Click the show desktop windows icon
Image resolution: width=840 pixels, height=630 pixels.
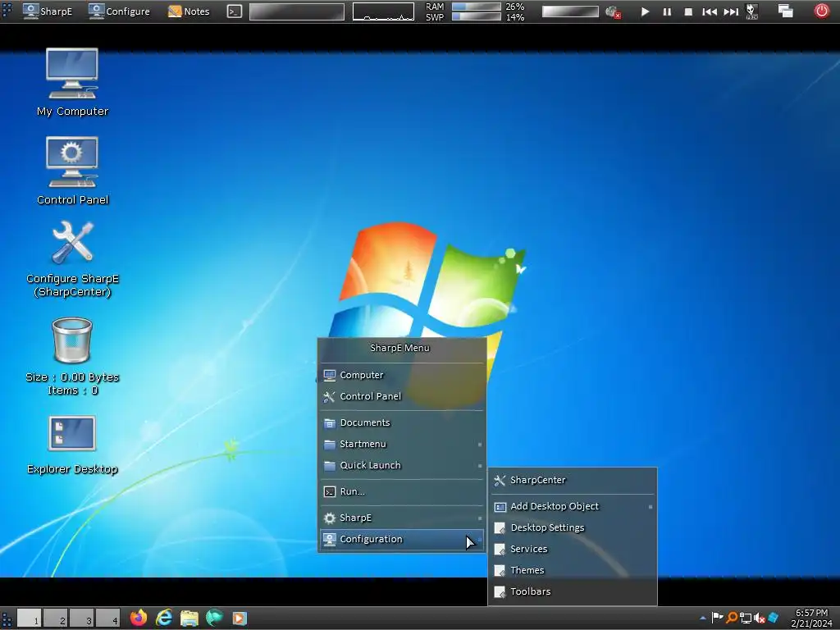tap(785, 11)
